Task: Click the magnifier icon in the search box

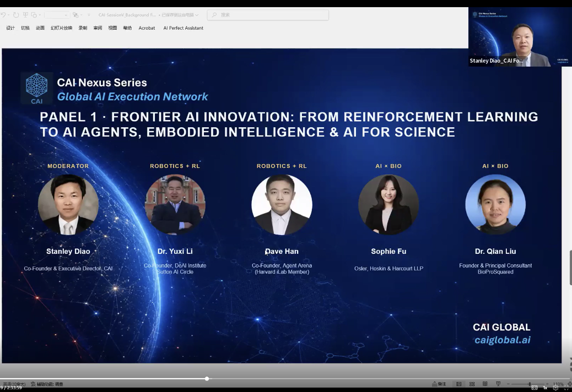Action: [x=214, y=15]
